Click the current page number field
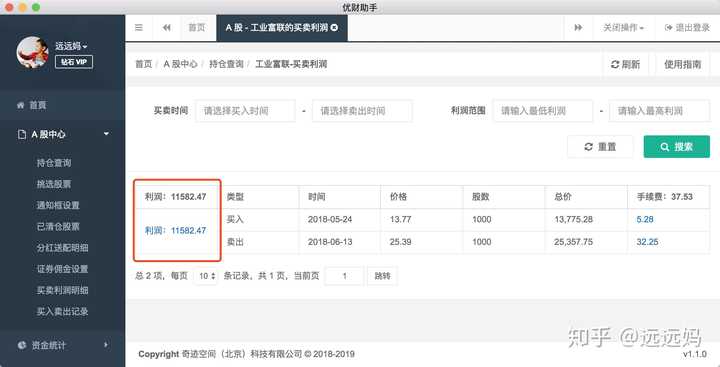The height and width of the screenshot is (367, 720). tap(344, 276)
